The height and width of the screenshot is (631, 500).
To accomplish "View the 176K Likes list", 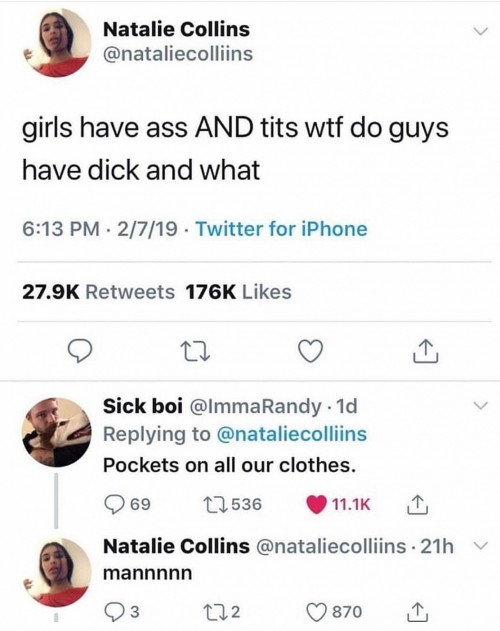I will [x=238, y=292].
